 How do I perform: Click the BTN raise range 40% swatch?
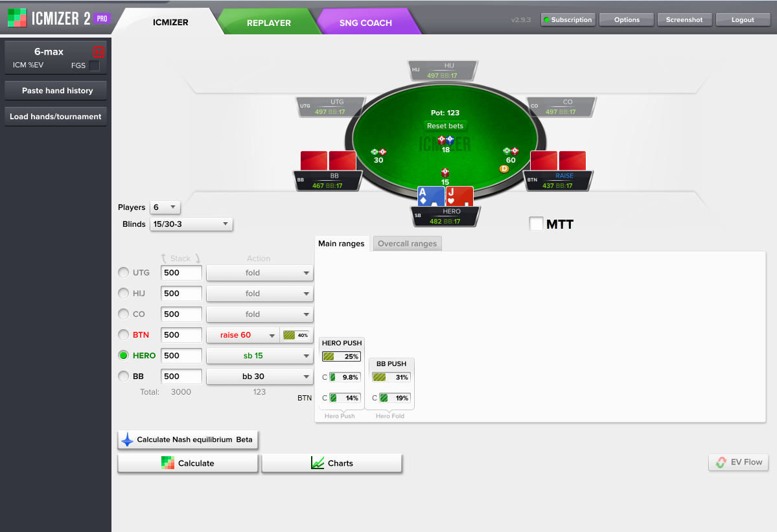click(296, 336)
